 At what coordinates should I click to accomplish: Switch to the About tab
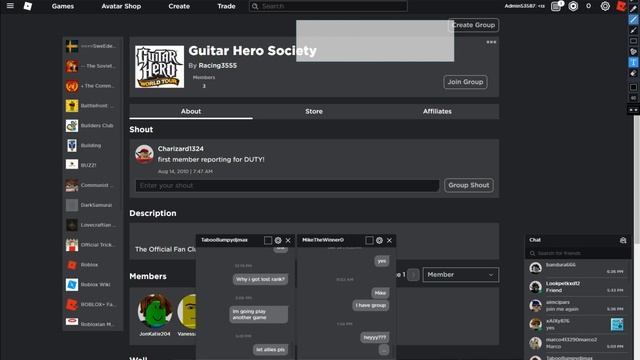point(191,111)
